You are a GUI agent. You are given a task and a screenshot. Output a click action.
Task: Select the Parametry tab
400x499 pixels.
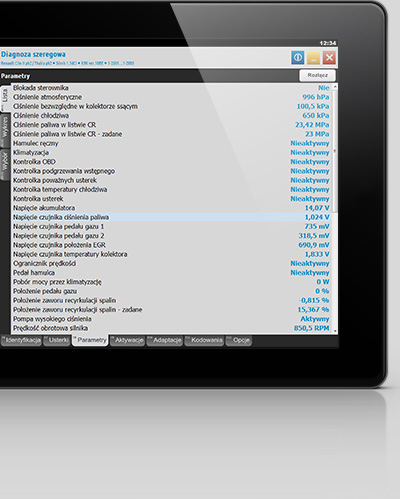91,340
